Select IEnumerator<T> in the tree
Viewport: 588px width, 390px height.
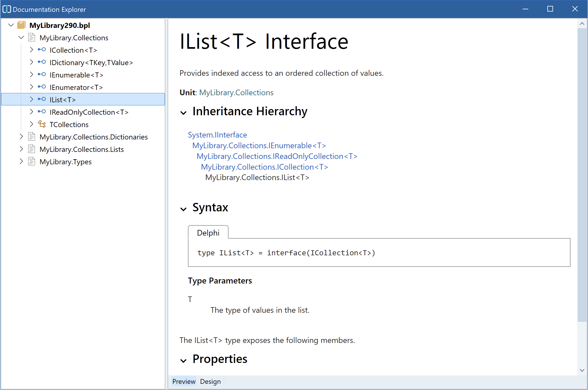76,87
